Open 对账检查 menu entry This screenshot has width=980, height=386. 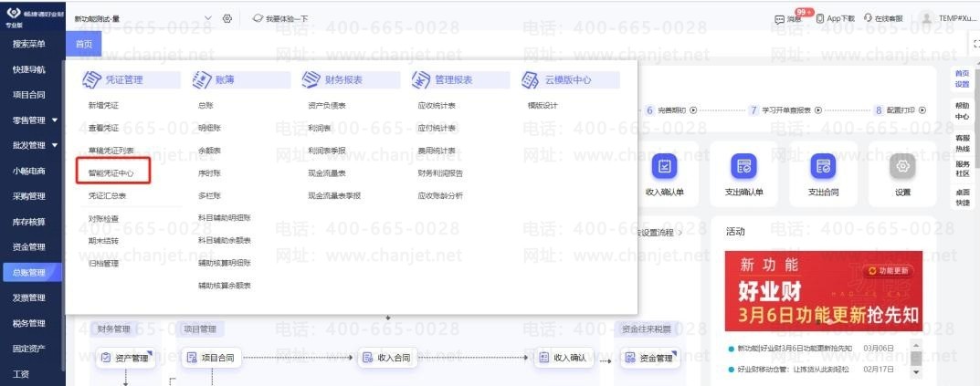pos(103,219)
